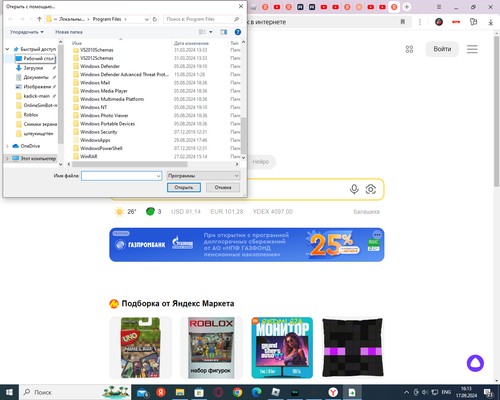Open the USD 91,14 exchange rate link
Viewport: 500px width, 400px height.
coord(186,212)
